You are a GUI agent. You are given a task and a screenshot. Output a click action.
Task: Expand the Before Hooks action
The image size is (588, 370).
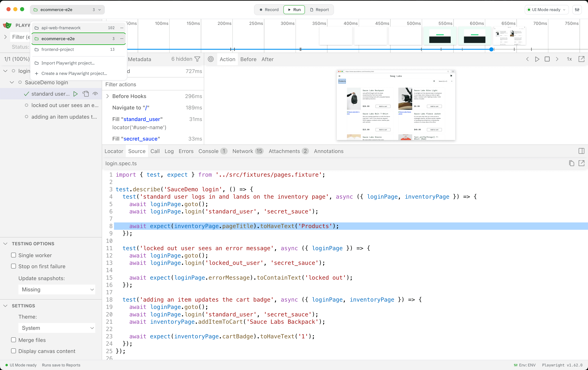(108, 96)
